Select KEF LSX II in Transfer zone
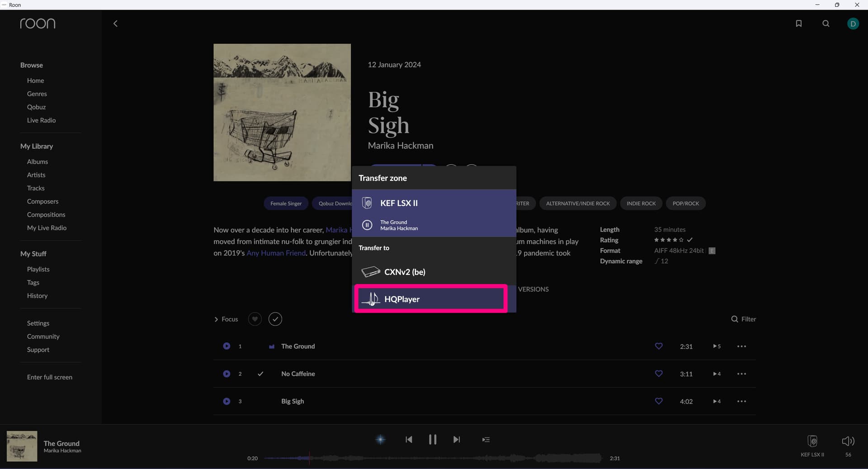Image resolution: width=868 pixels, height=469 pixels. tap(434, 203)
